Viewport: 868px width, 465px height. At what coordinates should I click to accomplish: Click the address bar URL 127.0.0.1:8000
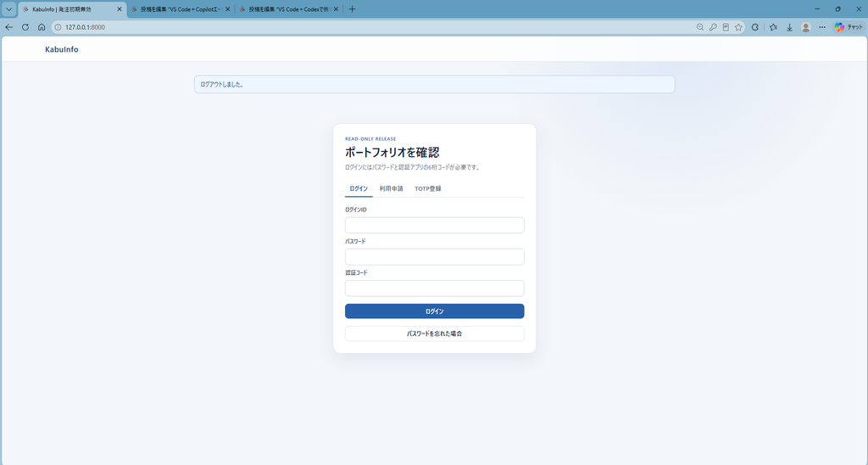click(x=85, y=27)
